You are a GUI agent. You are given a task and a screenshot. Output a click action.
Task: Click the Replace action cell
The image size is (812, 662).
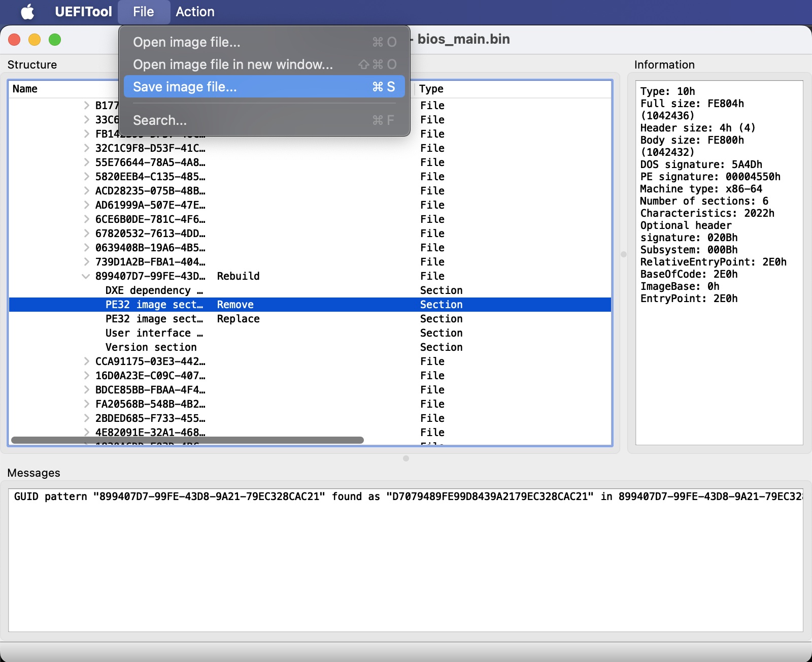click(239, 319)
